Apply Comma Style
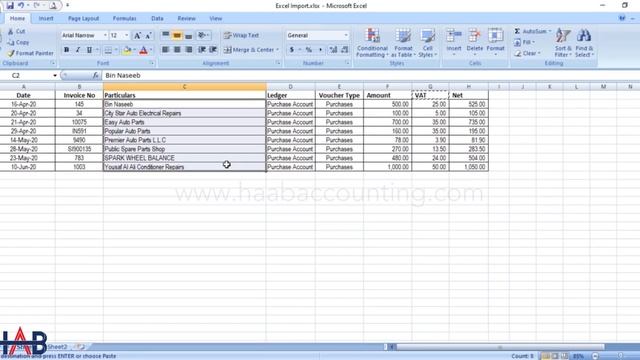The width and height of the screenshot is (640, 360). coord(320,50)
